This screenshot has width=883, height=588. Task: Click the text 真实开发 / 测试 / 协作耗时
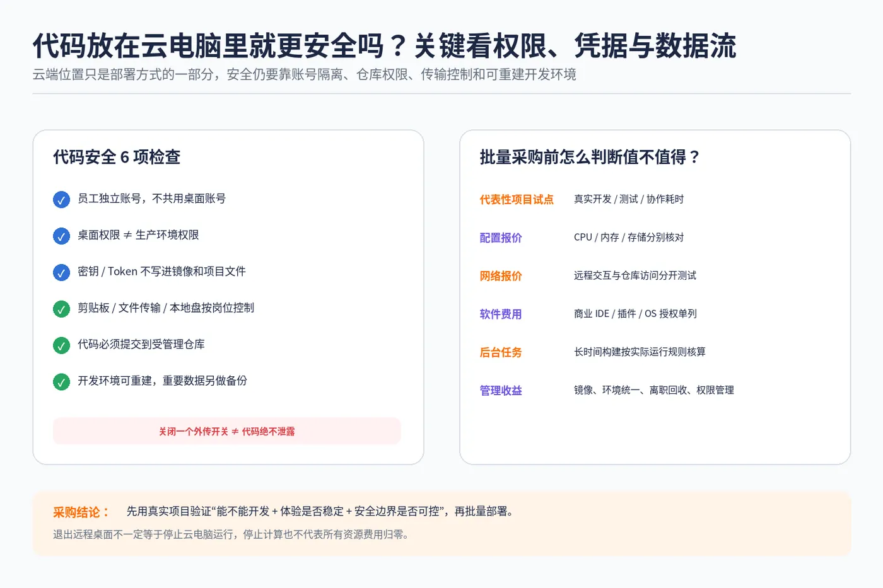tap(629, 199)
